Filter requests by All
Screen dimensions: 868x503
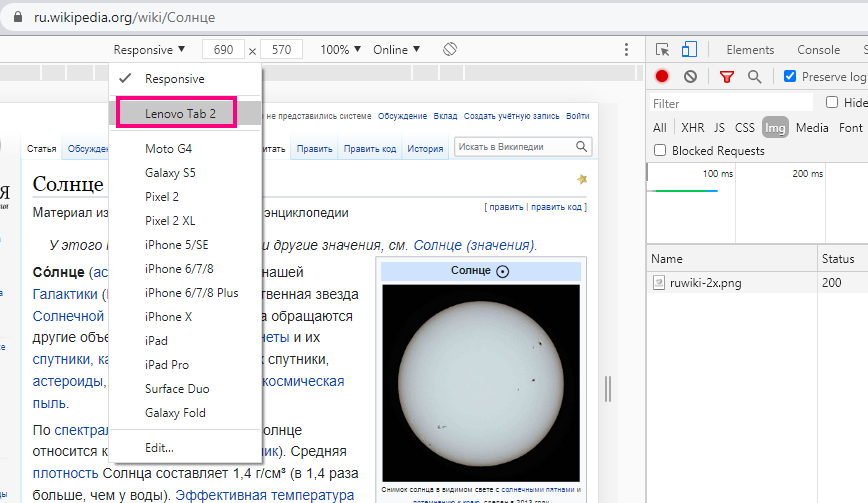[659, 128]
